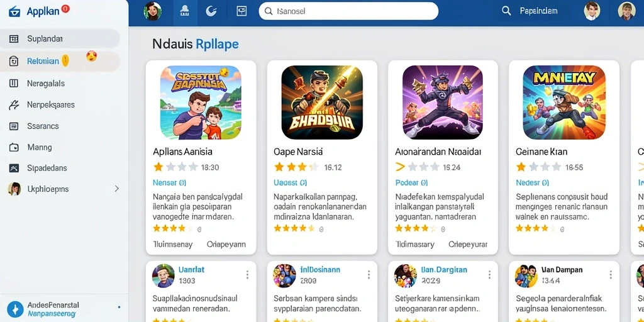644x322 pixels.
Task: Open three-dot menu on inlDosinann review
Action: 369,275
